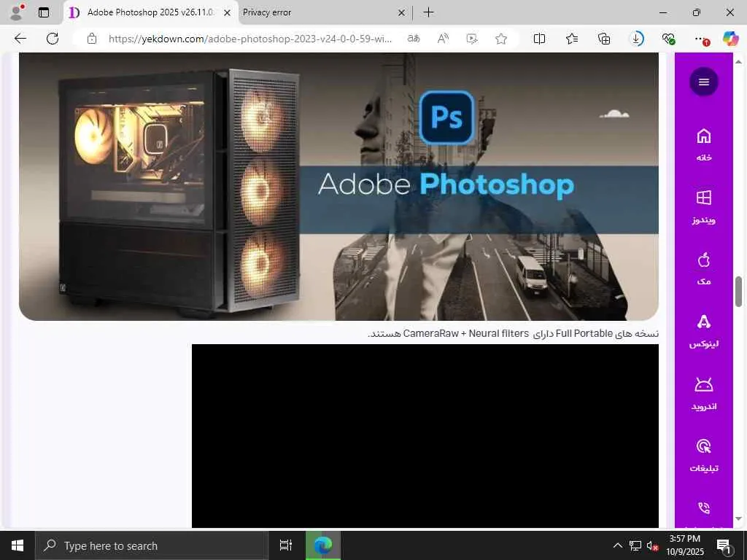This screenshot has width=747, height=560.
Task: Show hidden system tray icons
Action: click(x=617, y=545)
